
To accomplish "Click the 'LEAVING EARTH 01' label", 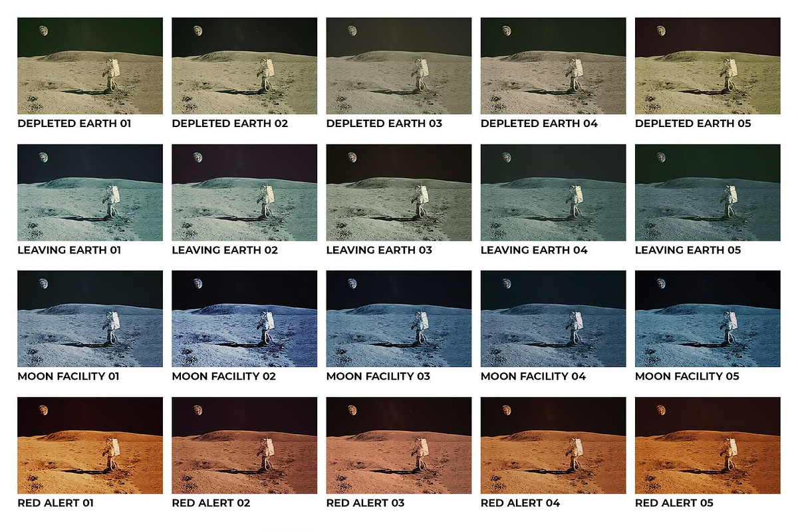I will (x=70, y=250).
